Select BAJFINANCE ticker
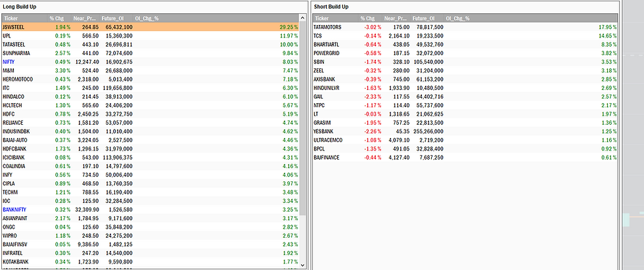 coord(326,157)
